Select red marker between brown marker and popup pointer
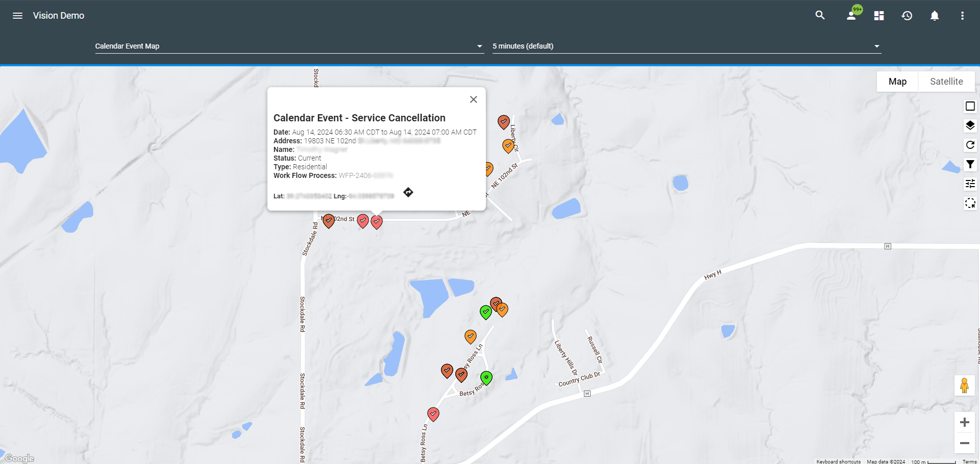 (x=363, y=221)
